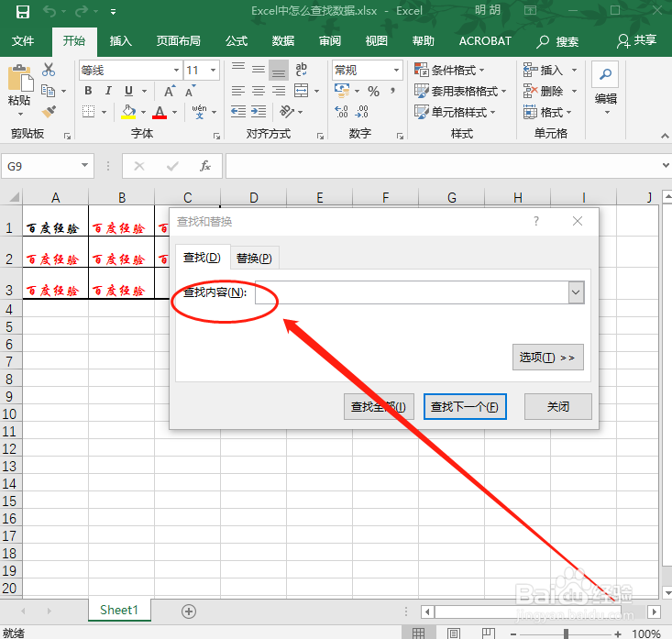672x639 pixels.
Task: Toggle center align icon
Action: pyautogui.click(x=259, y=91)
